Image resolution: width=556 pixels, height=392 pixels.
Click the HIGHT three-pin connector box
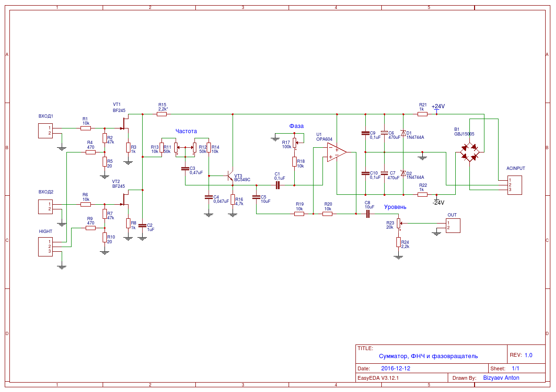pyautogui.click(x=45, y=247)
